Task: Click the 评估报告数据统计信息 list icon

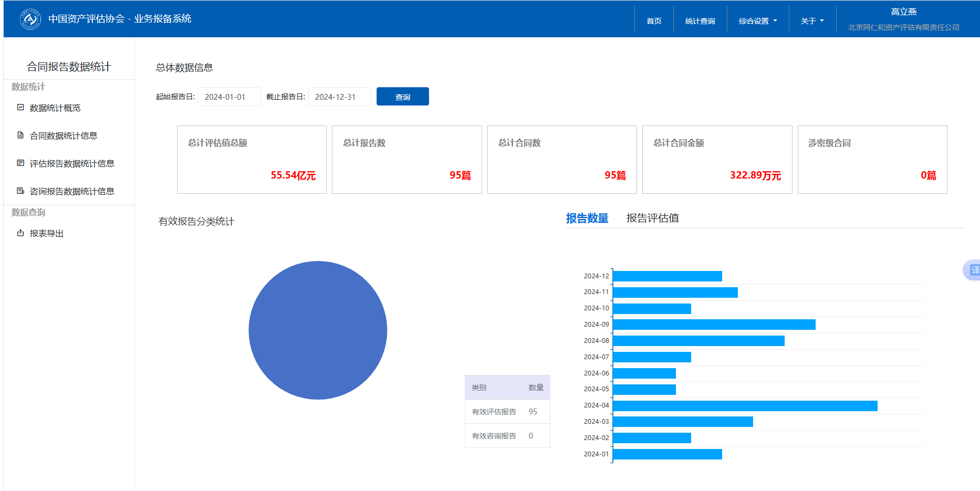Action: coord(20,163)
